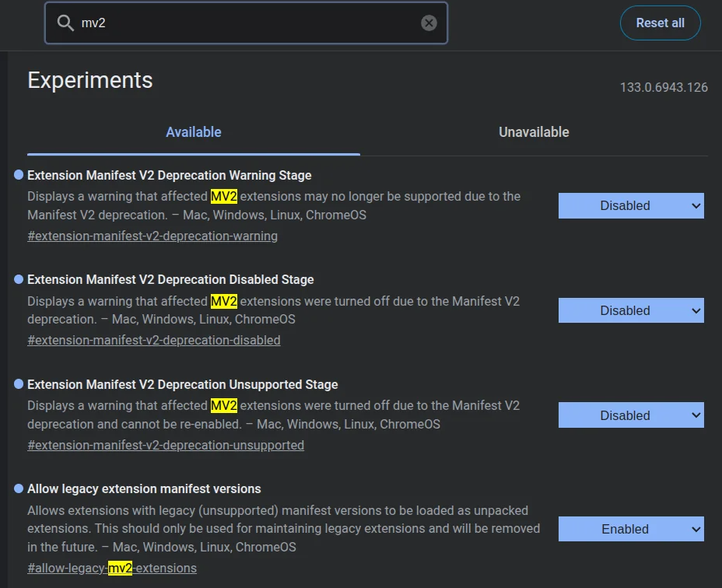The image size is (722, 588).
Task: Open the #extension-manifest-v2-deprecation-warning link
Action: [152, 236]
